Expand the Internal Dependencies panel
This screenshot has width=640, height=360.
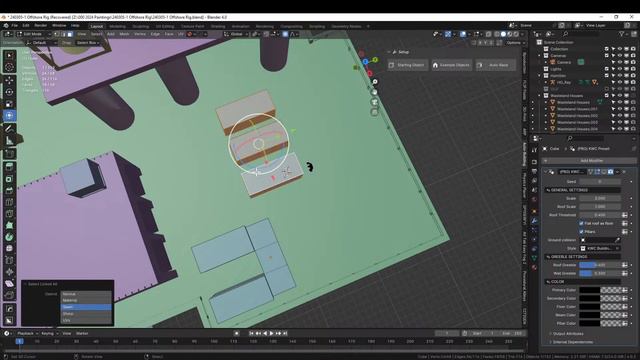coord(570,342)
